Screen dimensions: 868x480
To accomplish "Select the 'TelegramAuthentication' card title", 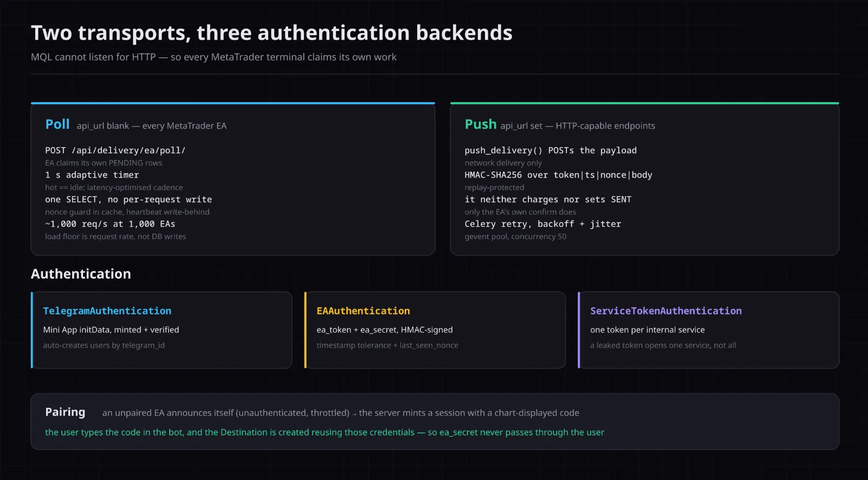I will pos(107,311).
